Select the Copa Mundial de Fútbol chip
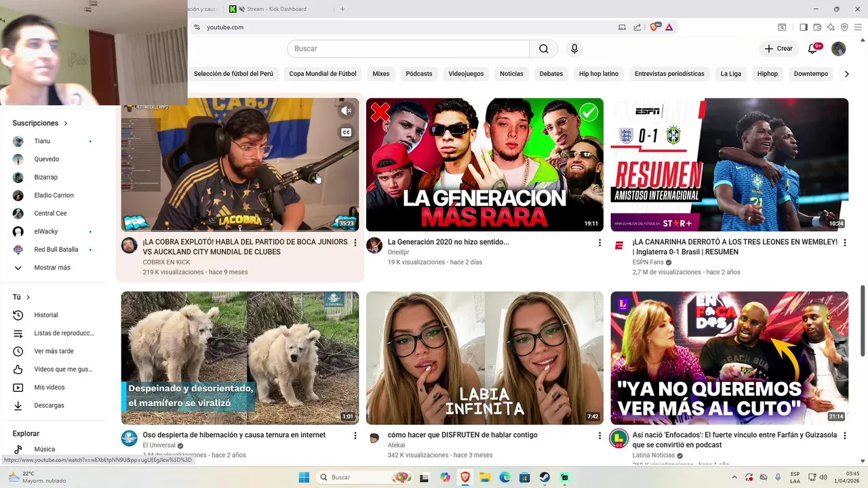This screenshot has height=488, width=868. 323,74
